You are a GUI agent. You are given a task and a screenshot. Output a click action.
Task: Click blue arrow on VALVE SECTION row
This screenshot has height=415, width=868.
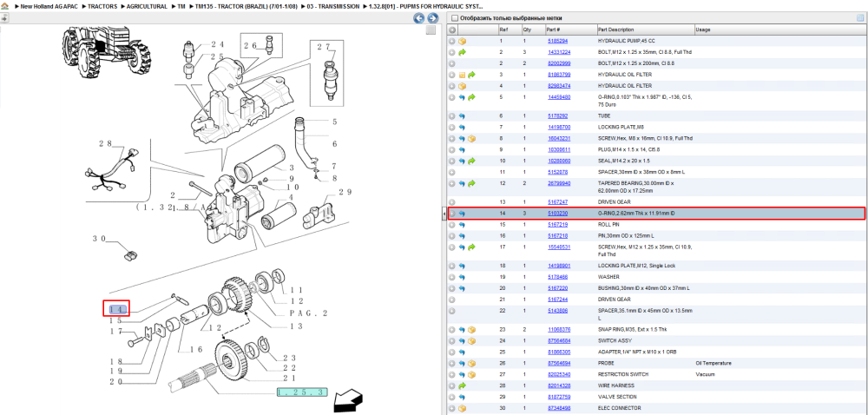[462, 397]
